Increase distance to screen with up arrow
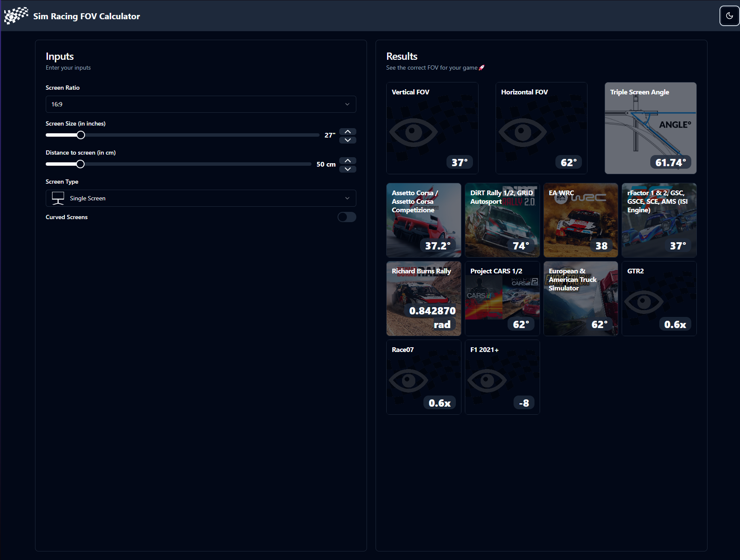 [348, 161]
